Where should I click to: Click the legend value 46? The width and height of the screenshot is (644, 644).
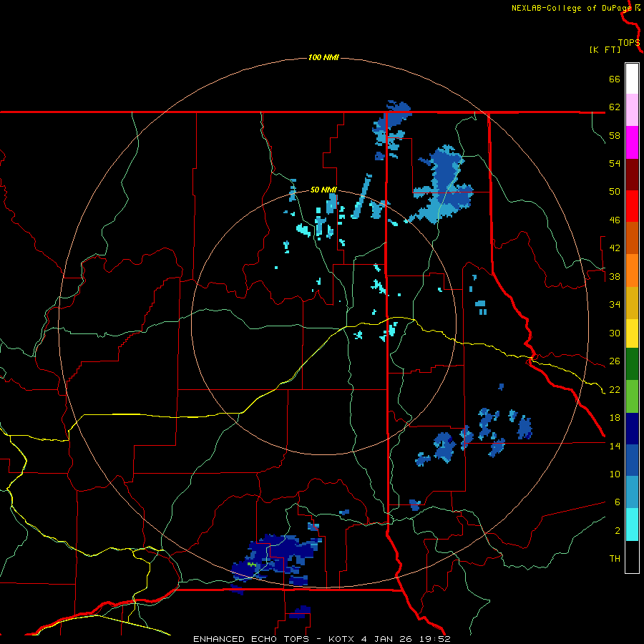point(615,220)
